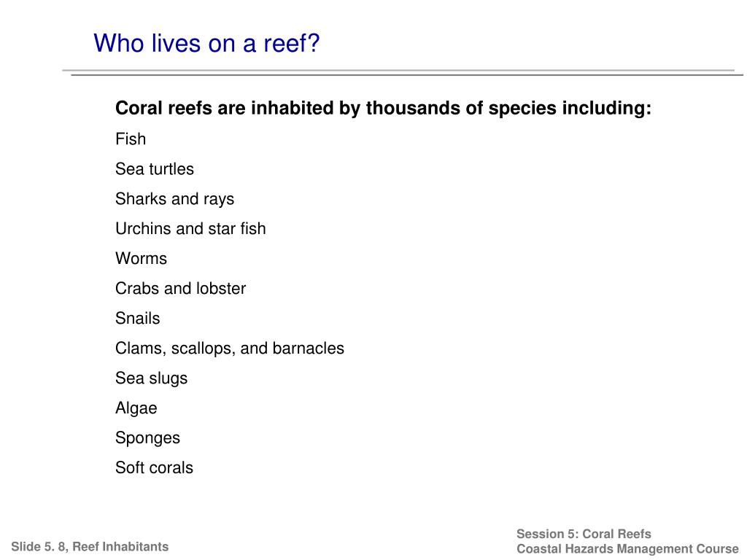
Task: Click the "Sea slugs" list item
Action: tap(151, 378)
